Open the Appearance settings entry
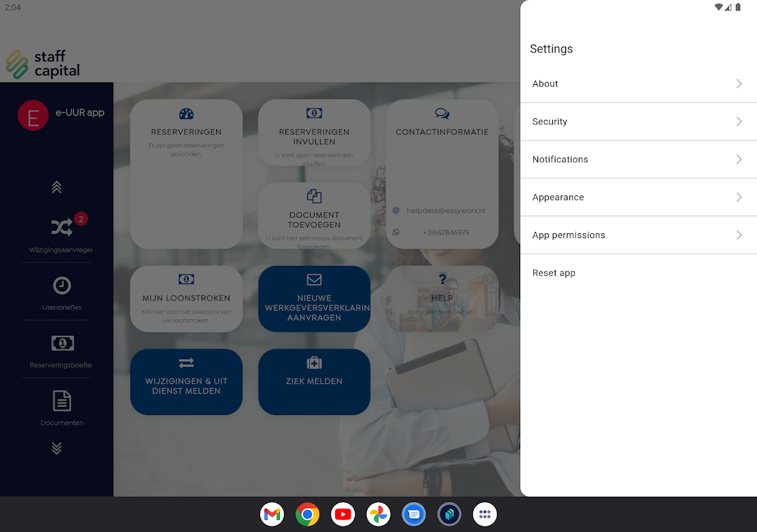This screenshot has height=532, width=757. 638,197
